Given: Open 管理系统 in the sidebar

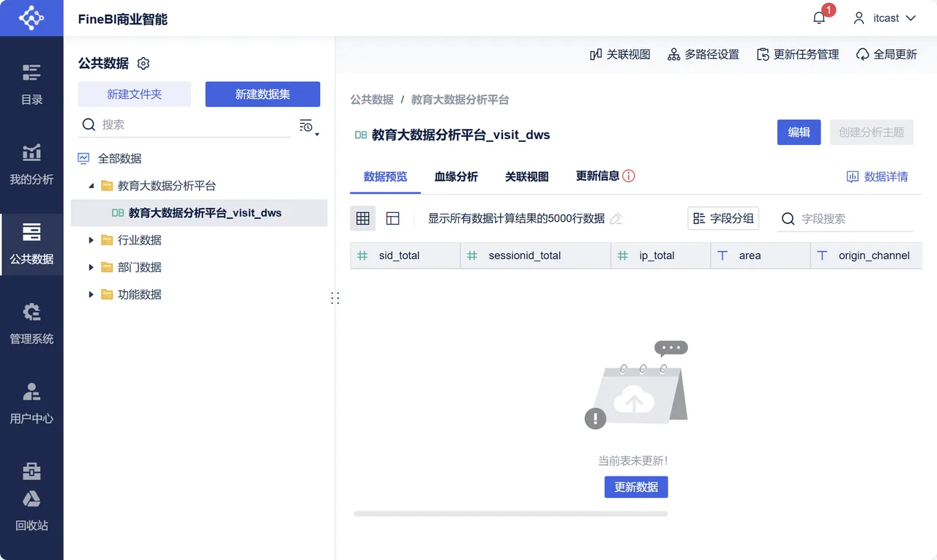Looking at the screenshot, I should pyautogui.click(x=31, y=324).
